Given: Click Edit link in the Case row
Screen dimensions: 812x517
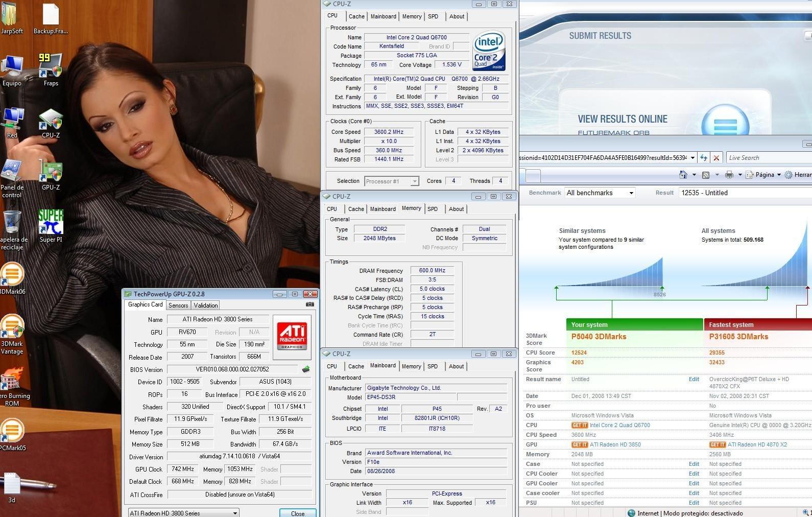Looking at the screenshot, I should tap(694, 464).
